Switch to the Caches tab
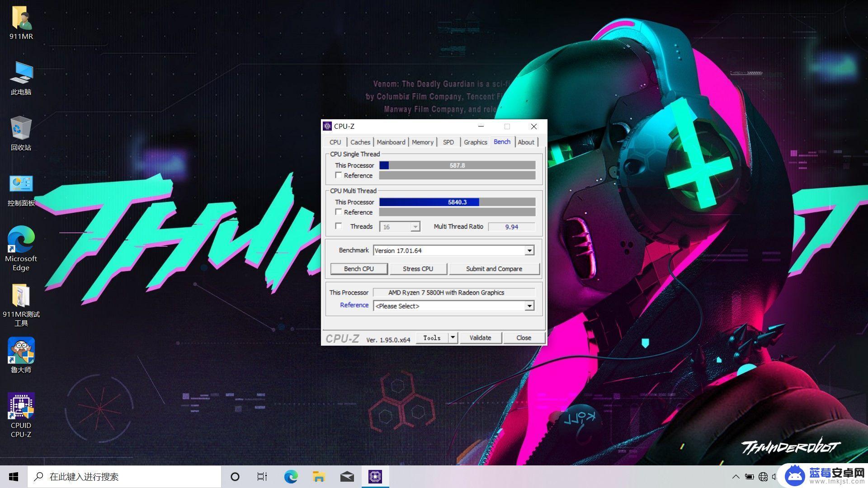This screenshot has width=868, height=488. click(x=360, y=142)
